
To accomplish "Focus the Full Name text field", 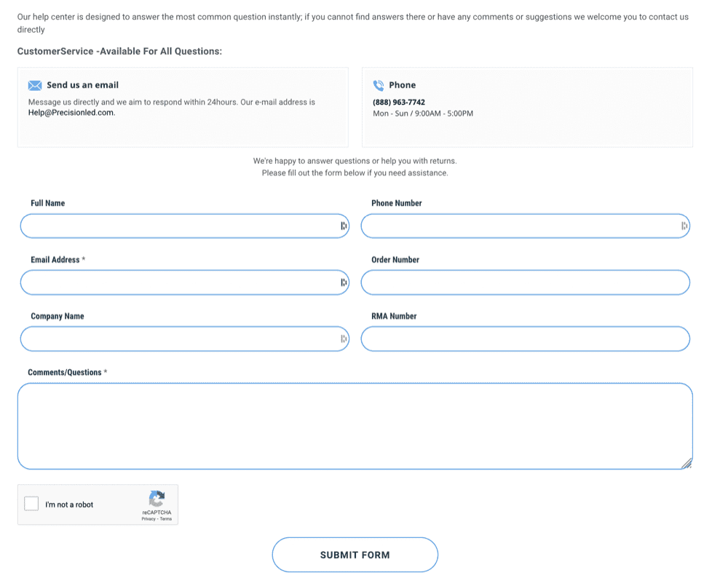I will click(178, 226).
